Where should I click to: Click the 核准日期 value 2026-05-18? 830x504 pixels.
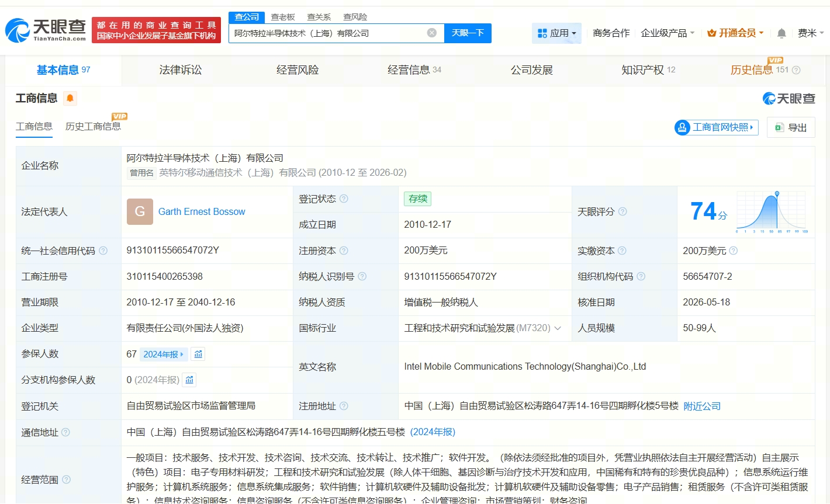pos(707,303)
